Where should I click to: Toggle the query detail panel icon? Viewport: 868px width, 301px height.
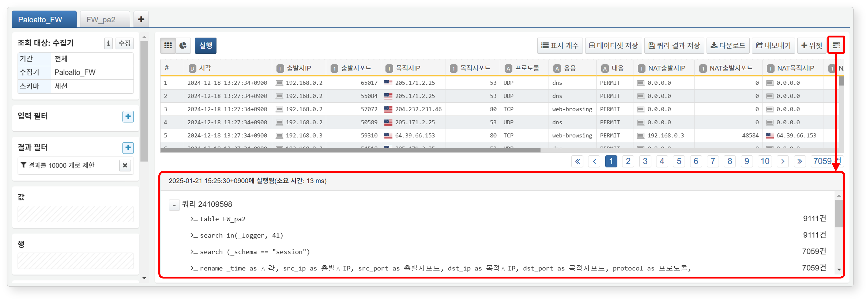click(836, 46)
